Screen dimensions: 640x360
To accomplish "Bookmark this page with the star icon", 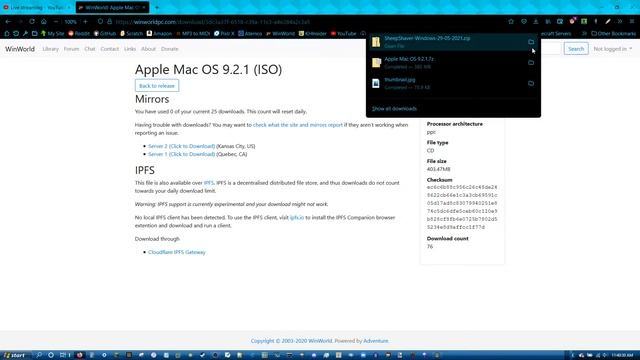I will tap(511, 22).
